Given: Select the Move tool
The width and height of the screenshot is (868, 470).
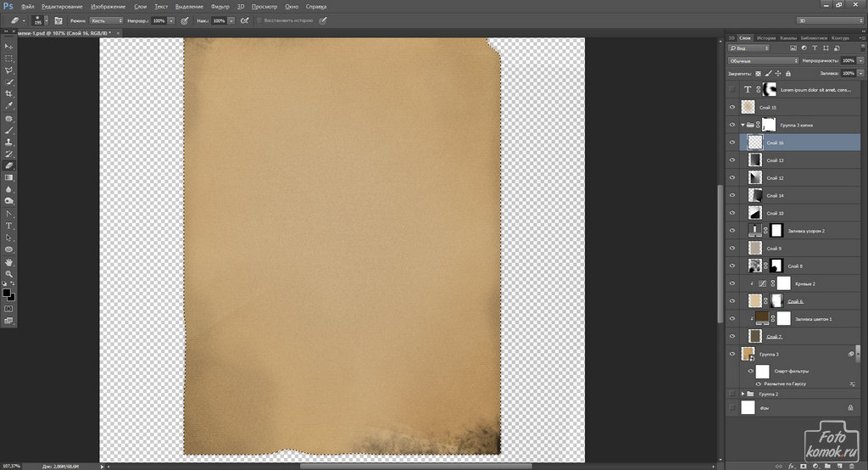Looking at the screenshot, I should pos(9,46).
